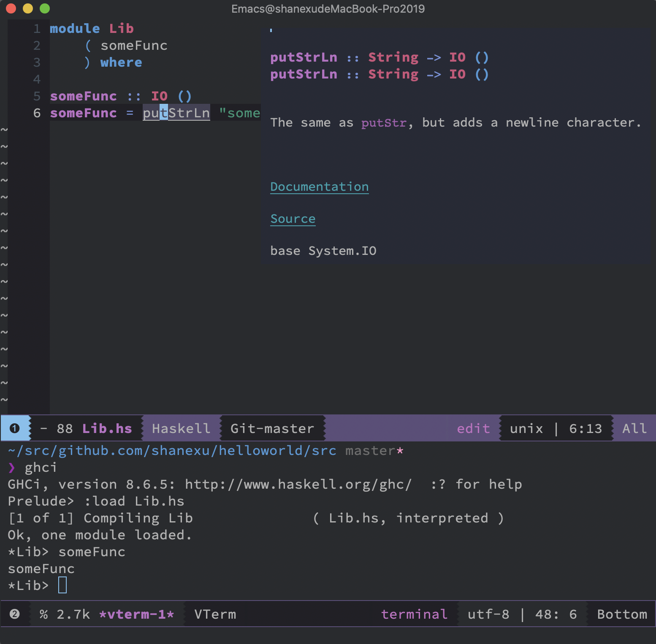Click the terminal state label in modeline

[x=414, y=614]
